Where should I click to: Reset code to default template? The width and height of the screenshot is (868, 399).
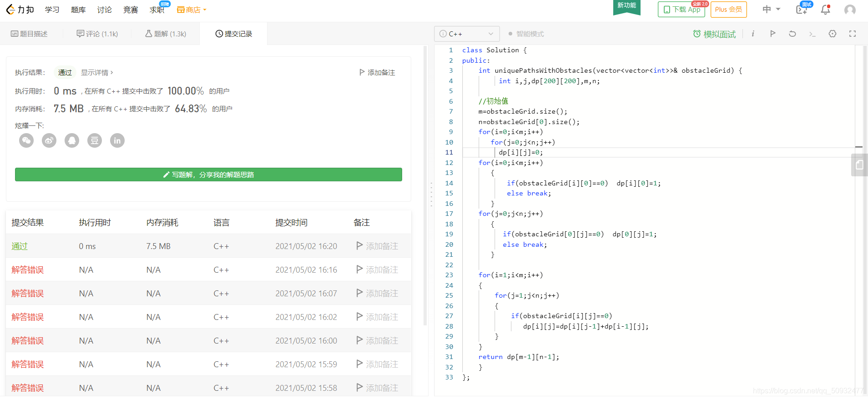click(x=792, y=34)
